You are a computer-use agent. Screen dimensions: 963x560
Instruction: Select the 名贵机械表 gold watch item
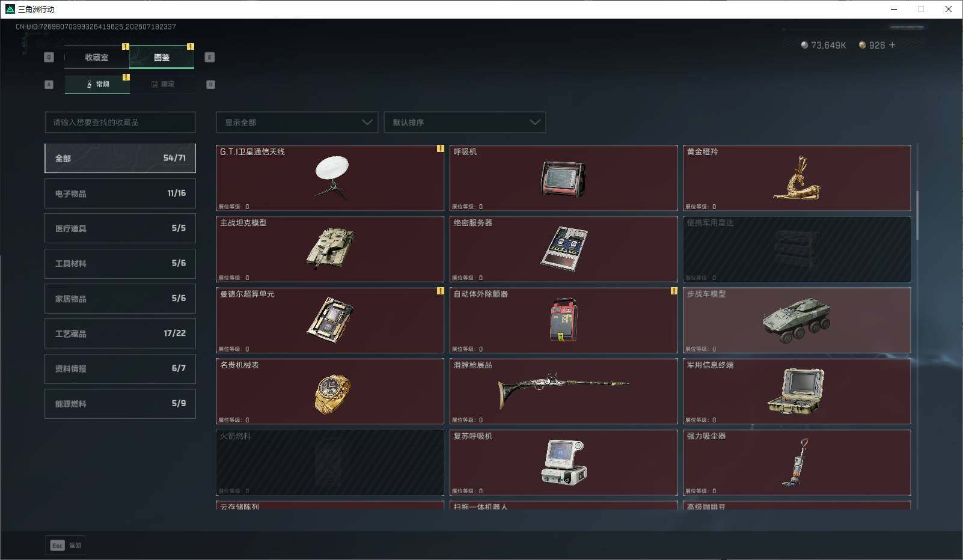pyautogui.click(x=330, y=391)
